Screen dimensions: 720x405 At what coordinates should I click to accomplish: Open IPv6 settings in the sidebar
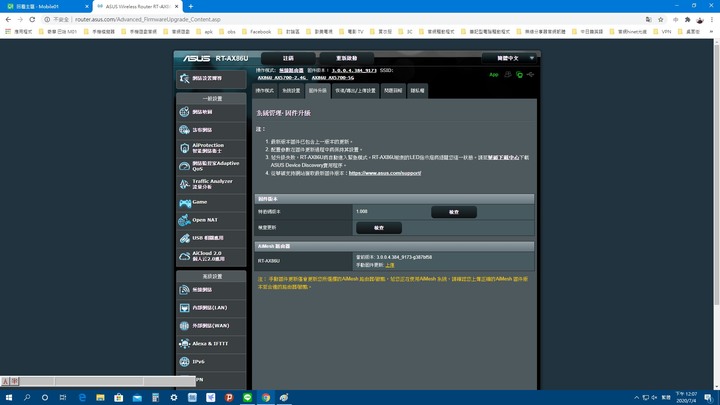211,362
